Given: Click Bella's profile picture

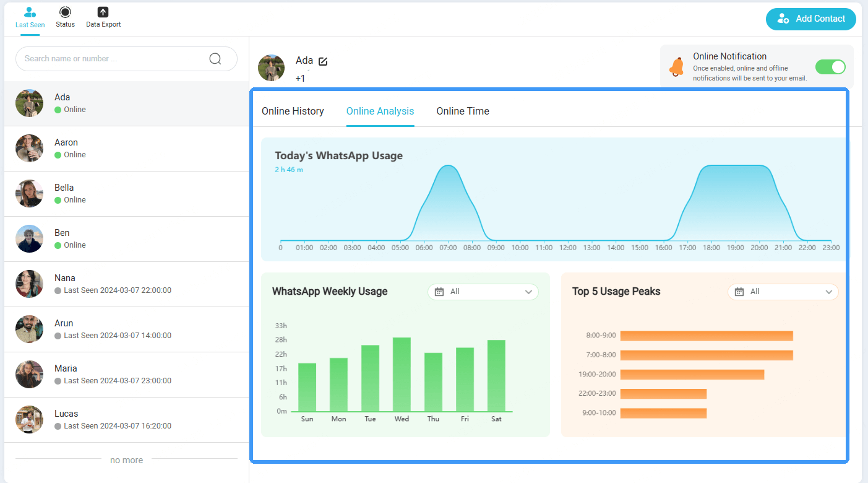Looking at the screenshot, I should pyautogui.click(x=29, y=194).
